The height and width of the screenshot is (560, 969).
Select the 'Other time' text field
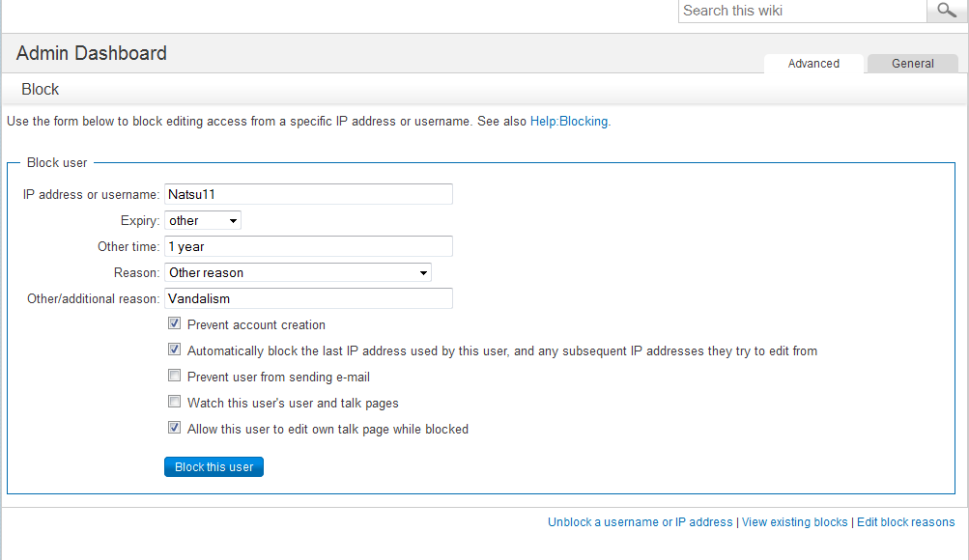click(307, 246)
